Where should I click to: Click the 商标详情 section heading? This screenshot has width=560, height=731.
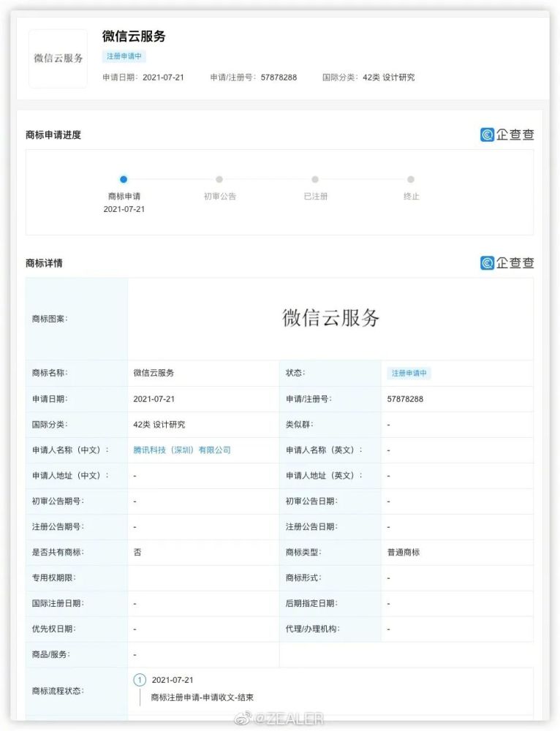[44, 263]
